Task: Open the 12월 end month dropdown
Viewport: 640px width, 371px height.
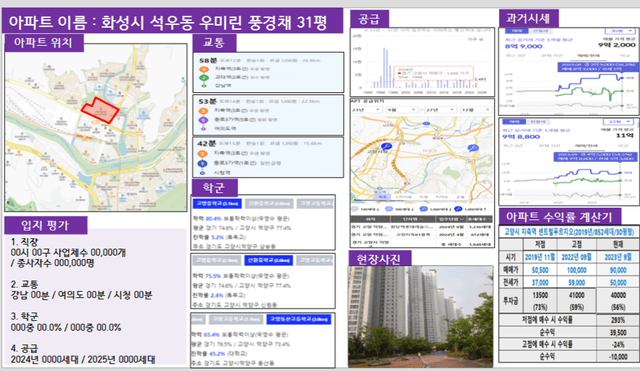Action: coord(476,110)
